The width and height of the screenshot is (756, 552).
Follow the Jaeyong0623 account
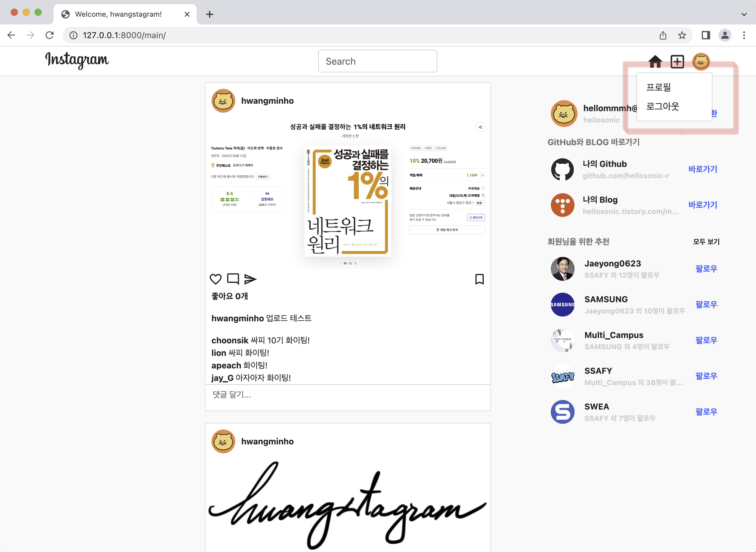tap(706, 269)
